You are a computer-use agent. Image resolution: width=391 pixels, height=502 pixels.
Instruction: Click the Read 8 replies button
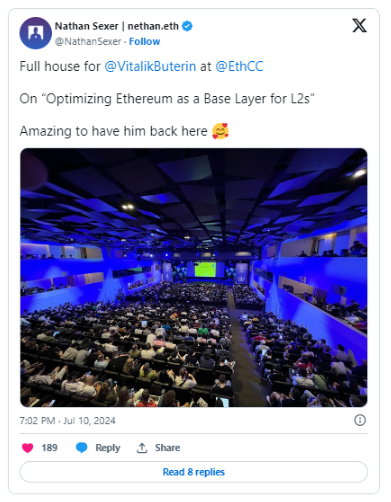[x=194, y=472]
